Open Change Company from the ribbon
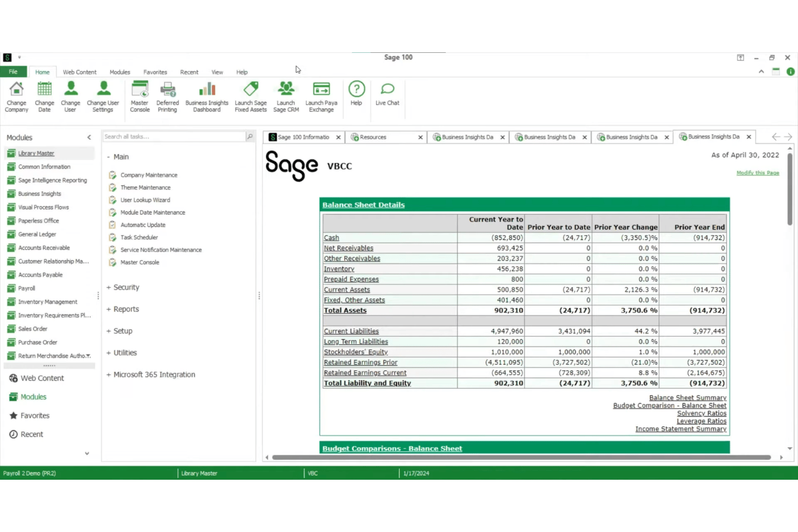798x532 pixels. [17, 96]
